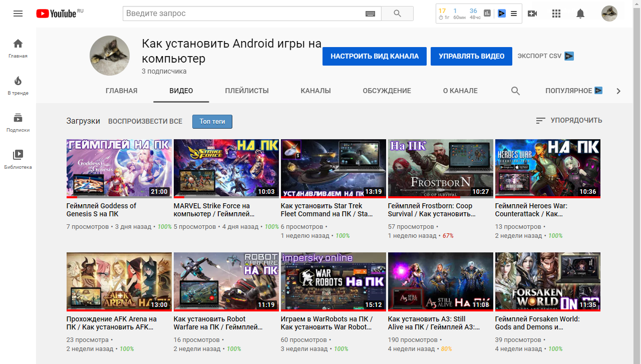Open Подписки in the sidebar
This screenshot has height=364, width=641.
[x=18, y=122]
